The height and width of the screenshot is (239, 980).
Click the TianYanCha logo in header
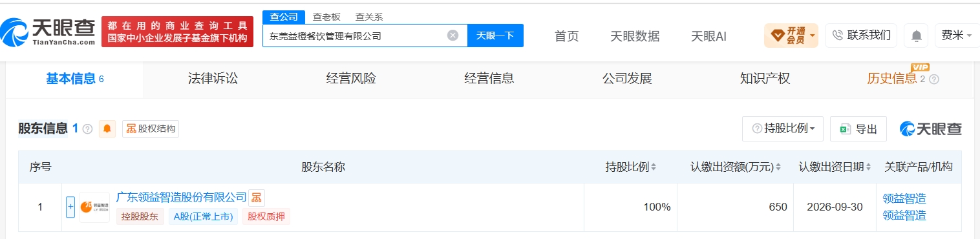pyautogui.click(x=48, y=31)
